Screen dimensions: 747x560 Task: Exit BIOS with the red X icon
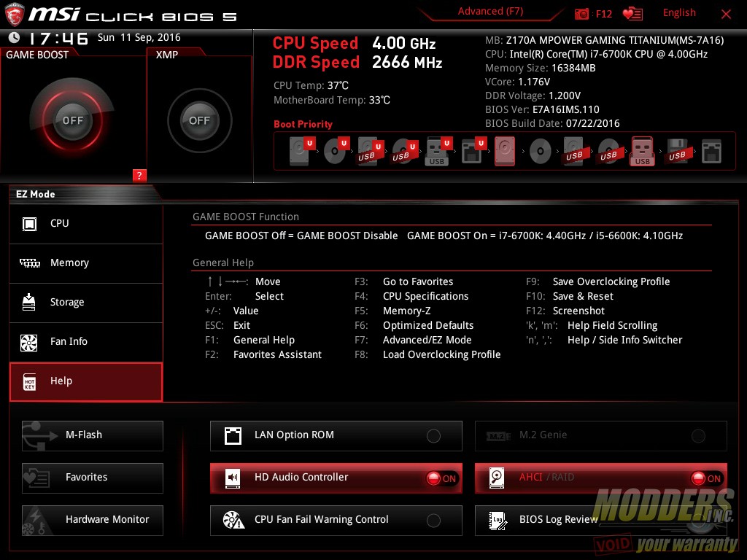tap(726, 15)
